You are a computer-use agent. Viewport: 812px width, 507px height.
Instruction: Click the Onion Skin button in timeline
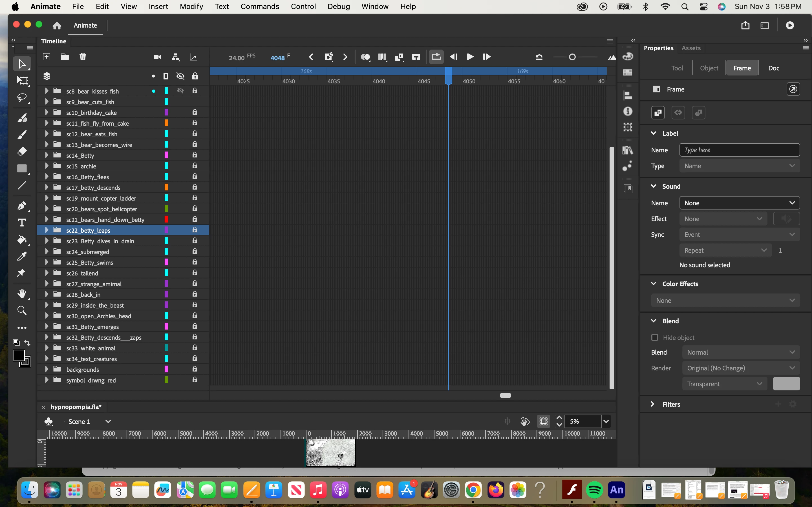pyautogui.click(x=365, y=57)
